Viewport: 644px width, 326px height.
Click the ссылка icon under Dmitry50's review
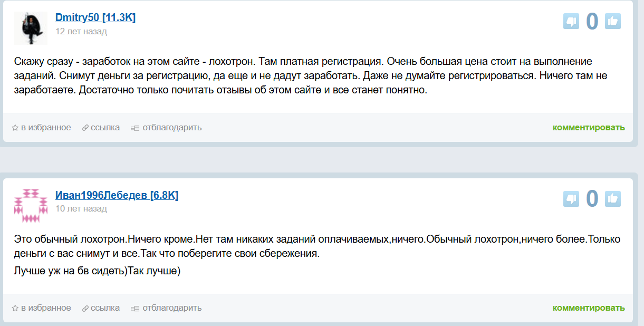point(85,127)
